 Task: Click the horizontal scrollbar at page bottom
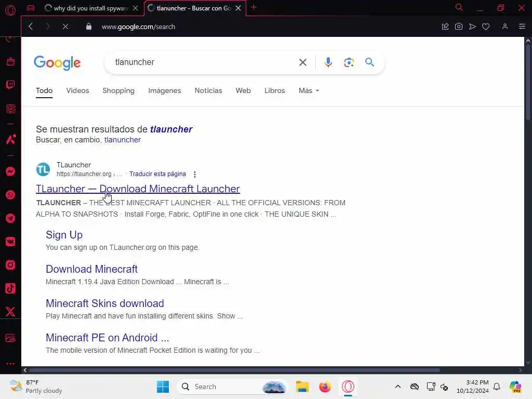234,370
